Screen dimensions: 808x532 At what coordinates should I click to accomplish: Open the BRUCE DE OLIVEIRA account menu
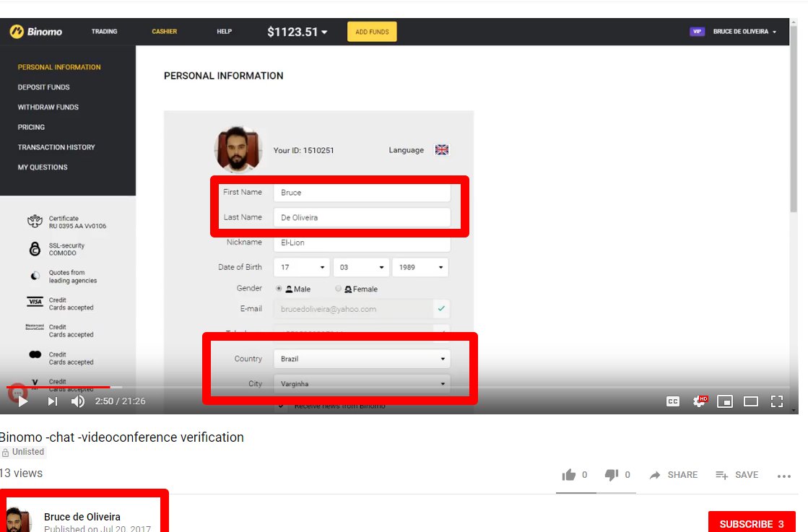(x=744, y=32)
